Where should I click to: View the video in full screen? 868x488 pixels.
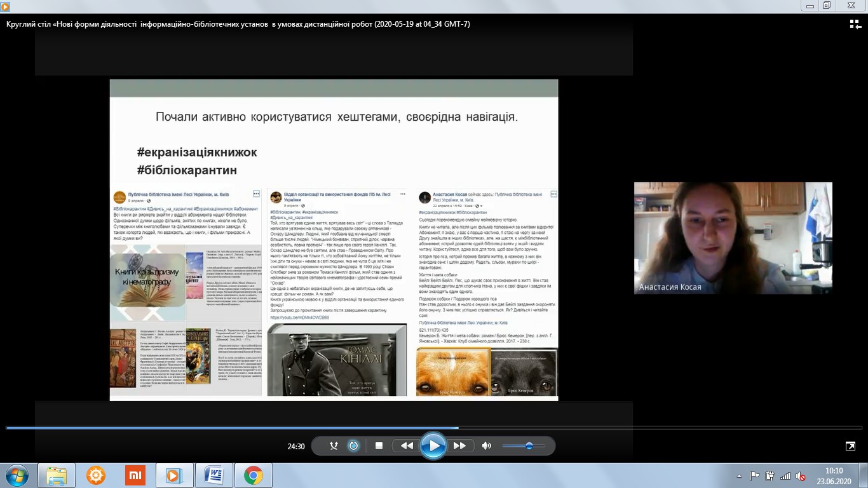click(x=850, y=446)
